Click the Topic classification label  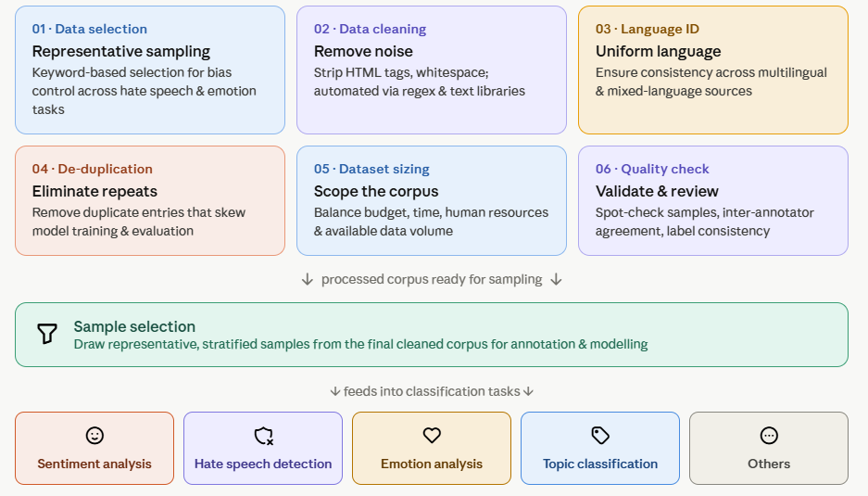pos(600,464)
